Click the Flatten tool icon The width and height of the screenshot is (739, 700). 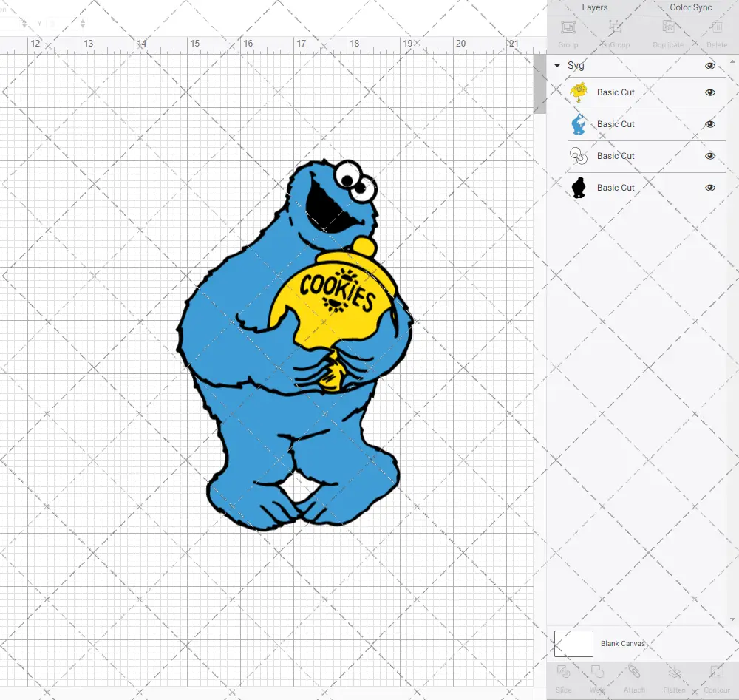tap(675, 672)
